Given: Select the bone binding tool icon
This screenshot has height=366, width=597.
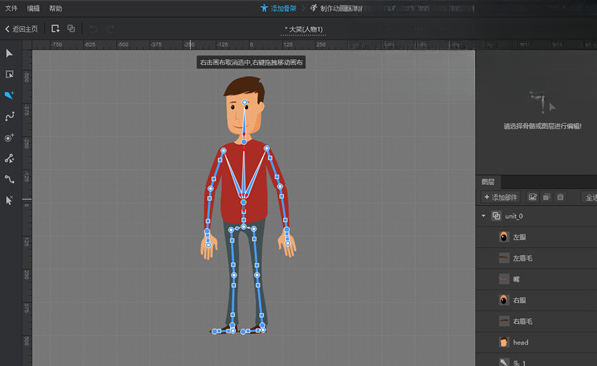Looking at the screenshot, I should click(9, 158).
